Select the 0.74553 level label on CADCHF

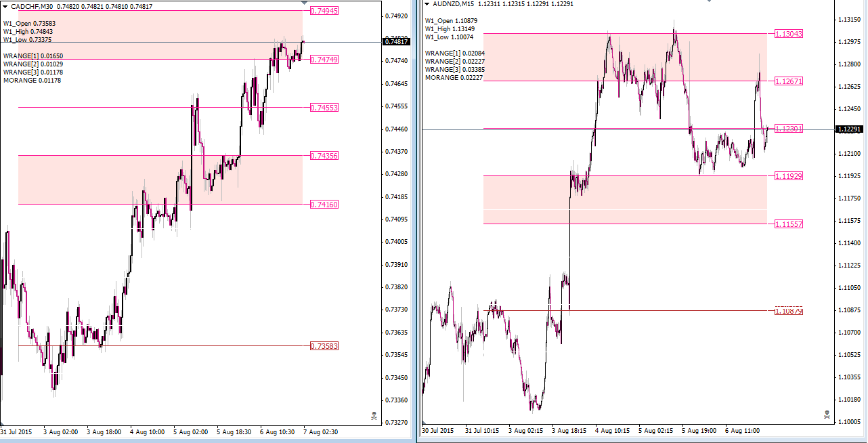[324, 108]
